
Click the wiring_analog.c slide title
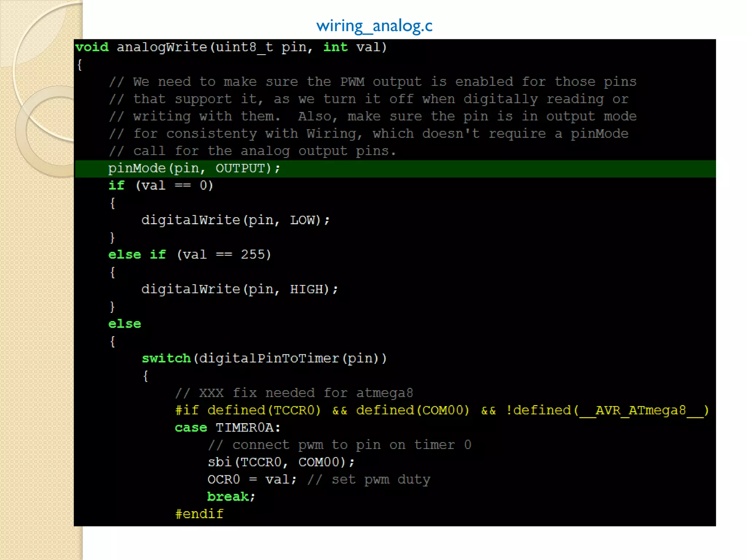tap(374, 26)
